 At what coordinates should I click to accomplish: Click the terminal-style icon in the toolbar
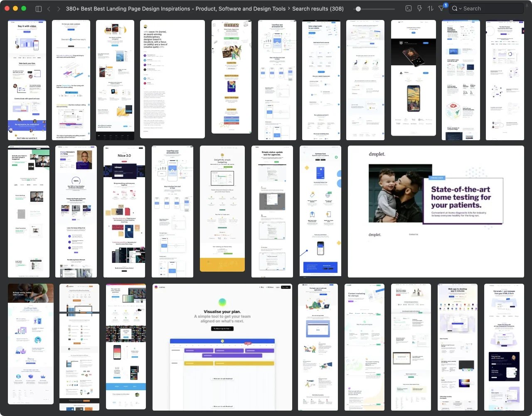click(x=409, y=8)
